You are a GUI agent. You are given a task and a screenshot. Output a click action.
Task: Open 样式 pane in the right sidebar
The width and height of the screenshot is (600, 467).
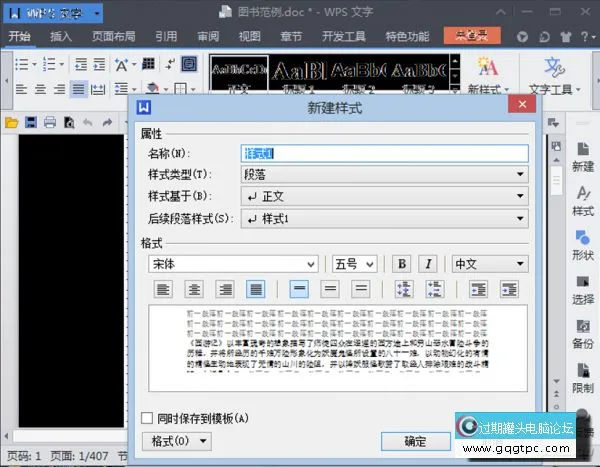[583, 201]
